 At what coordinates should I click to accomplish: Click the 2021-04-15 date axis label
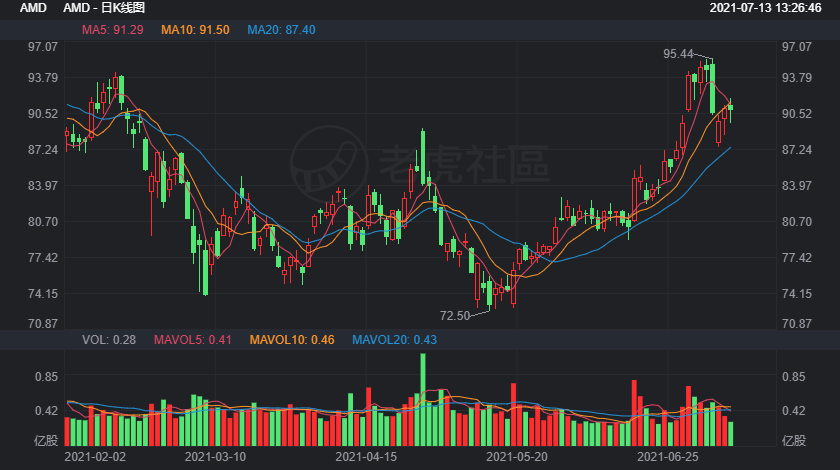tap(366, 457)
